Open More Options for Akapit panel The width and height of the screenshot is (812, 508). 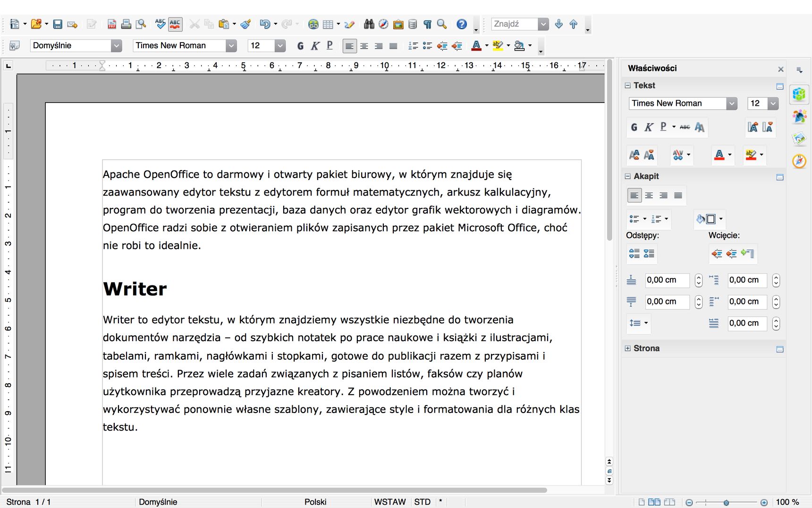pos(780,177)
